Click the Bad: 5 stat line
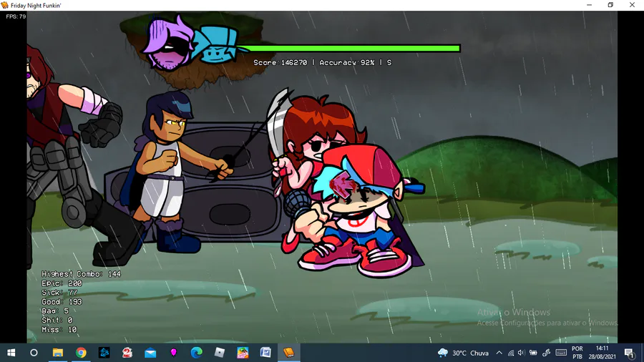Image resolution: width=644 pixels, height=362 pixels. 55,310
